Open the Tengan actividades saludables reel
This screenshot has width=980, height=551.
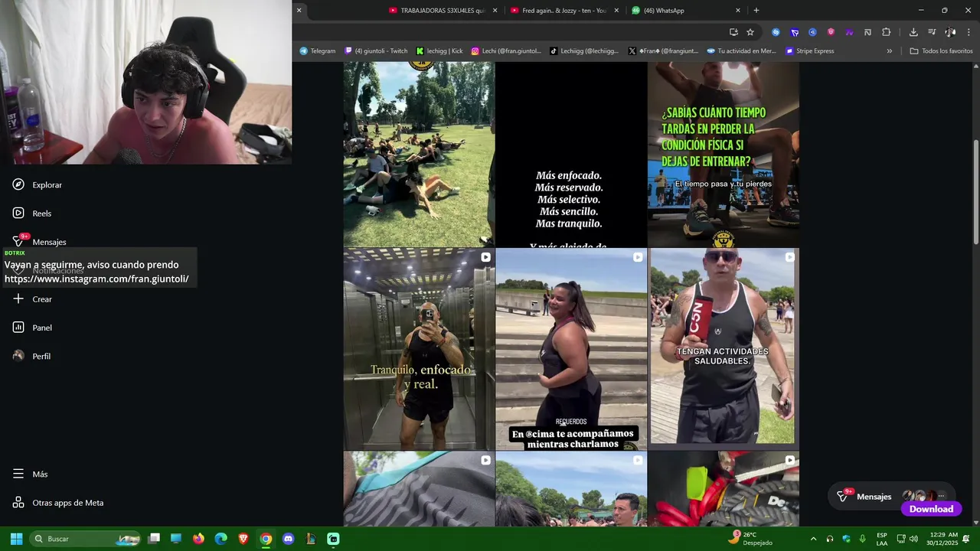[724, 349]
